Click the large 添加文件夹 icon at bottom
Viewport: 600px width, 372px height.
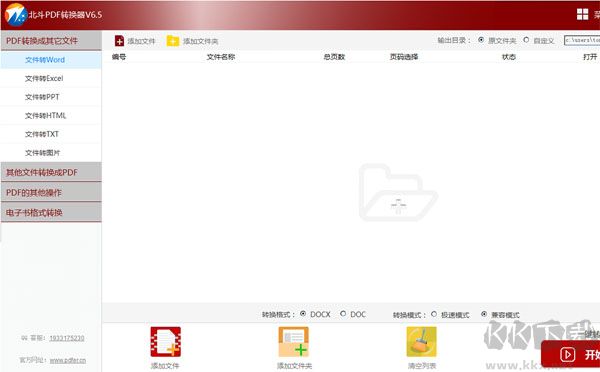293,341
